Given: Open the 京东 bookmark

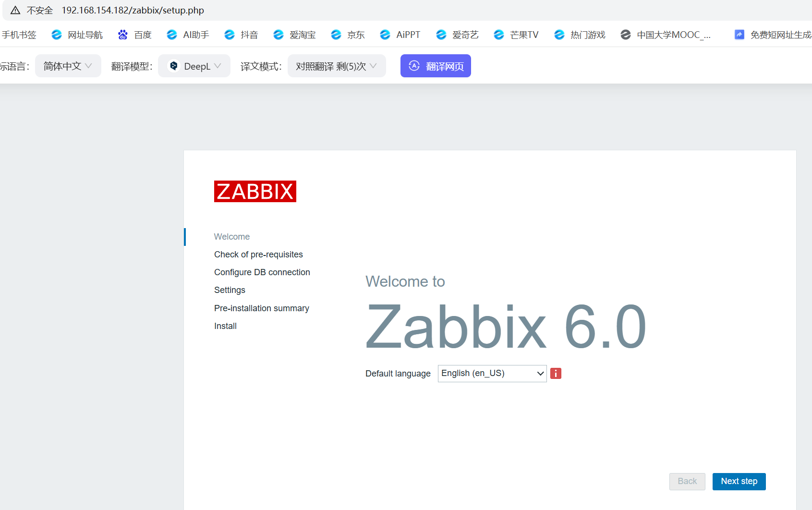Looking at the screenshot, I should (356, 35).
